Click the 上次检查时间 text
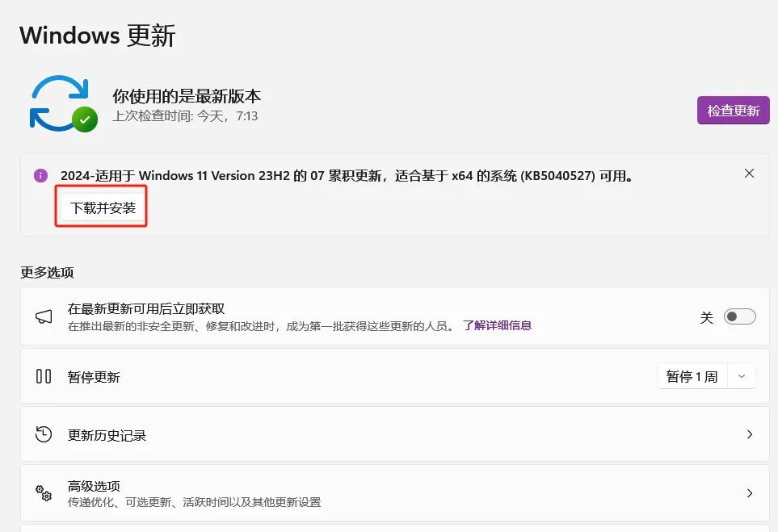 (185, 116)
